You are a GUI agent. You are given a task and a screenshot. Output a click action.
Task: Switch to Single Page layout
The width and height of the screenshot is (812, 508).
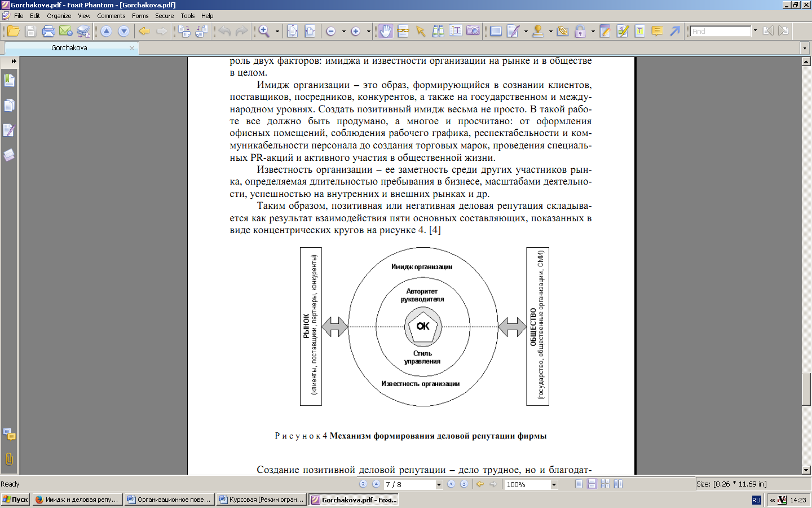579,484
